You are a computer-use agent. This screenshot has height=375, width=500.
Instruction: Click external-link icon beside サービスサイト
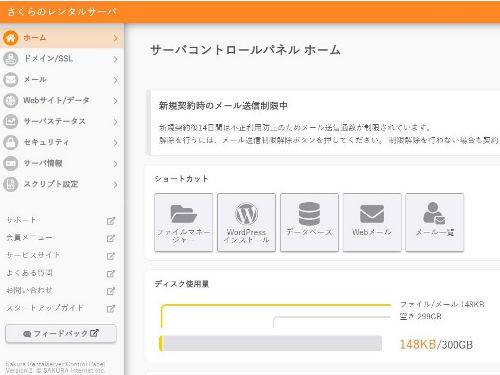point(111,256)
